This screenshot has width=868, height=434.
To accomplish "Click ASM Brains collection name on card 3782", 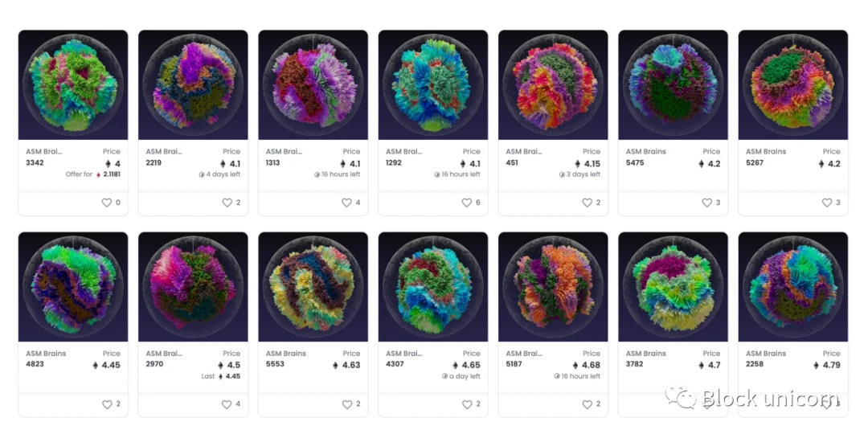I will [645, 354].
